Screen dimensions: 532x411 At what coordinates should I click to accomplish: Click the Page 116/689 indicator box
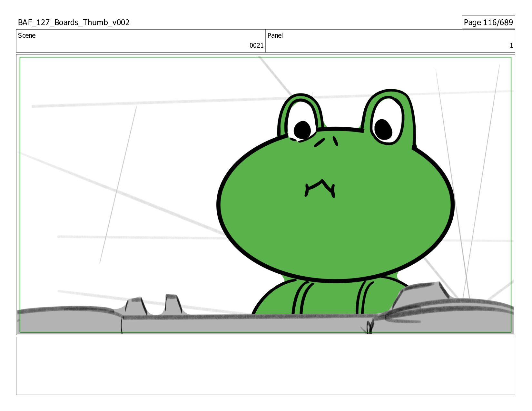click(x=488, y=22)
